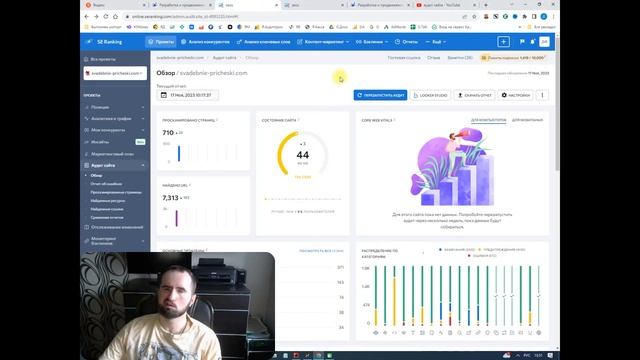The image size is (640, 360).
Task: Open the Отчеты menu item
Action: (x=406, y=42)
